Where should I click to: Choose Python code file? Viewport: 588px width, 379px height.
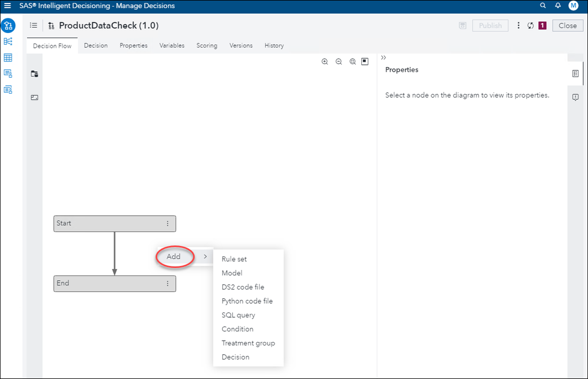[248, 301]
